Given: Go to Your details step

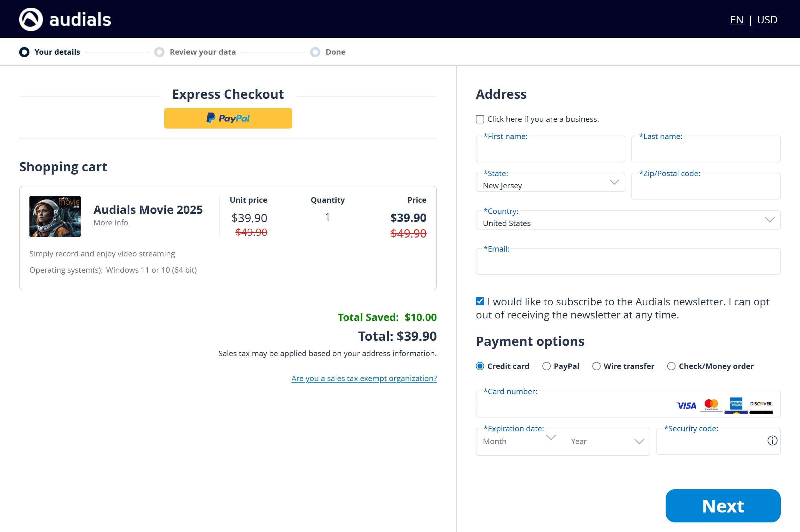Looking at the screenshot, I should (x=50, y=52).
